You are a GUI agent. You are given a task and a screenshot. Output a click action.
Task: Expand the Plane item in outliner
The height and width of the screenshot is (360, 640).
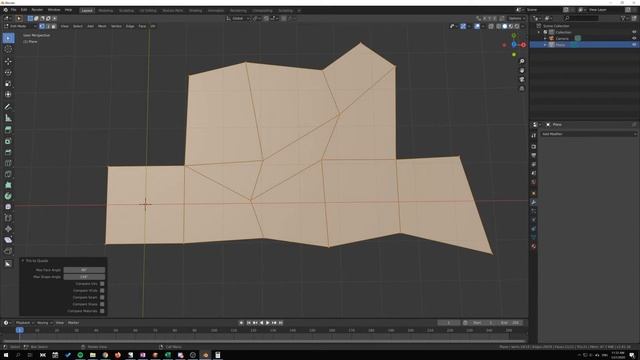click(545, 45)
